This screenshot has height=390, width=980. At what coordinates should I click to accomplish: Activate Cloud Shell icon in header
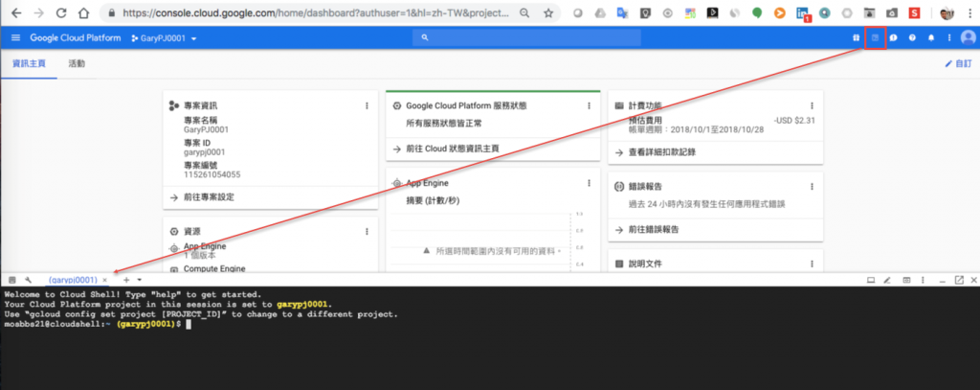point(875,38)
